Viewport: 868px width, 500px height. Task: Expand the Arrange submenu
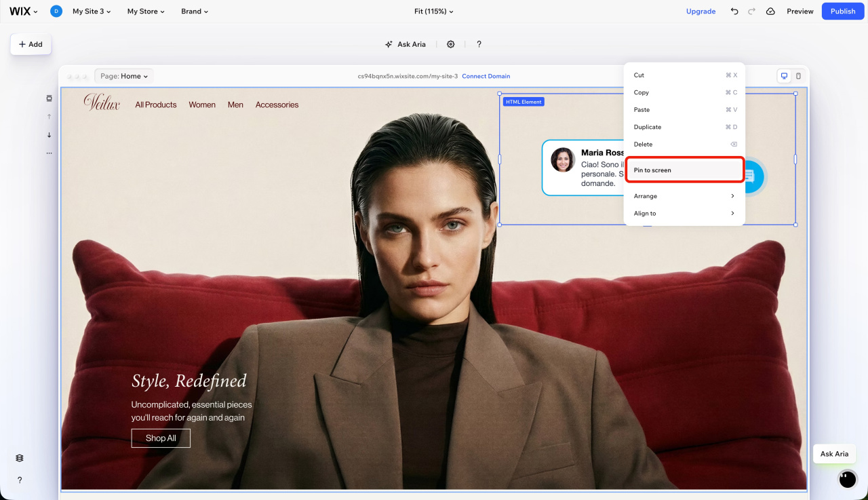coord(684,196)
